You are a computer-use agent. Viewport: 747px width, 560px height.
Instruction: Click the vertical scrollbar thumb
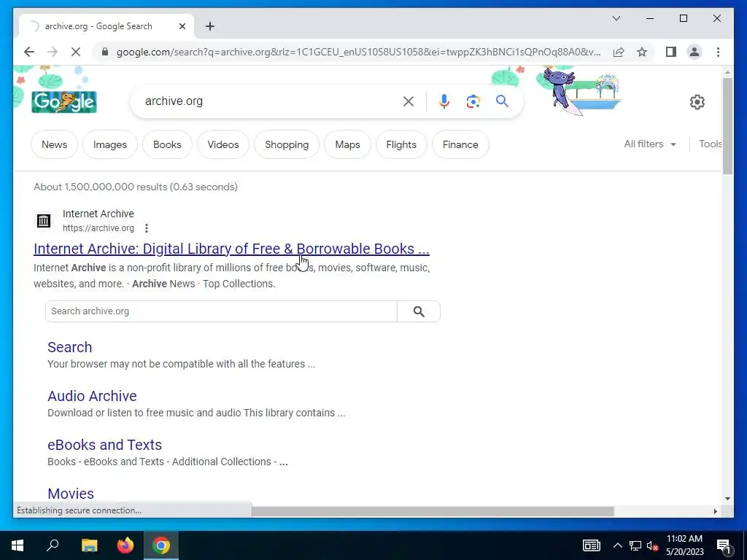[727, 125]
